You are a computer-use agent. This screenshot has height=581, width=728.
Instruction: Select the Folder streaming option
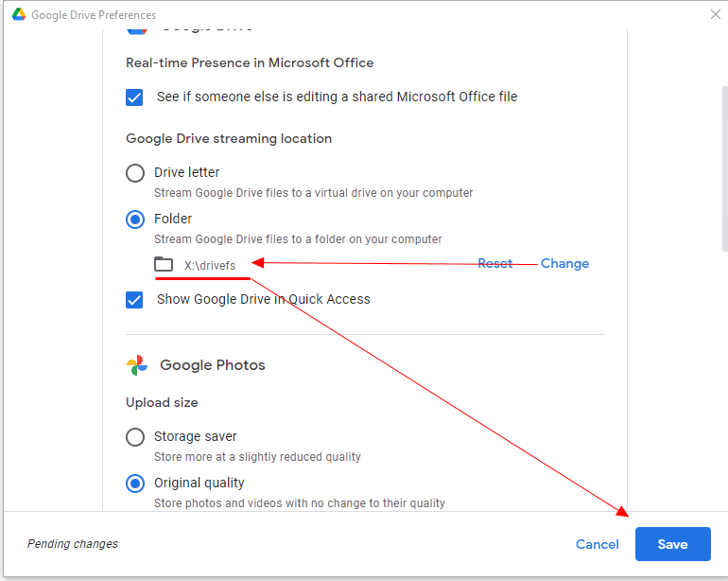pos(135,220)
